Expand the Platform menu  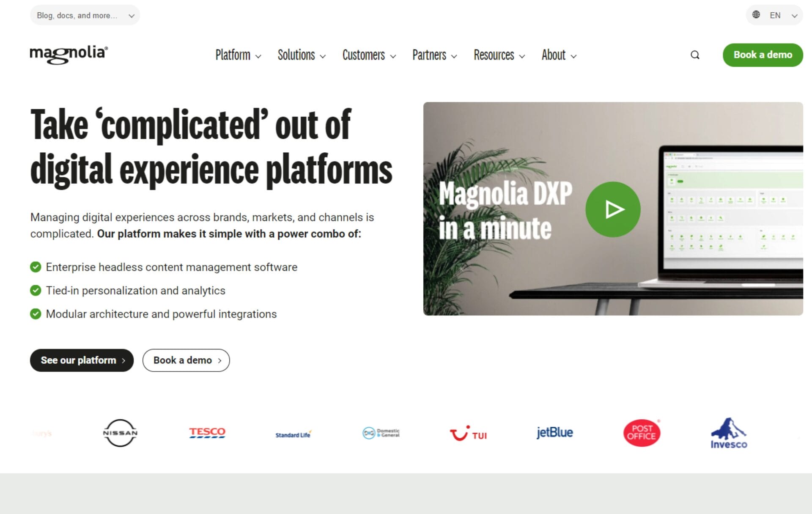[x=238, y=55]
